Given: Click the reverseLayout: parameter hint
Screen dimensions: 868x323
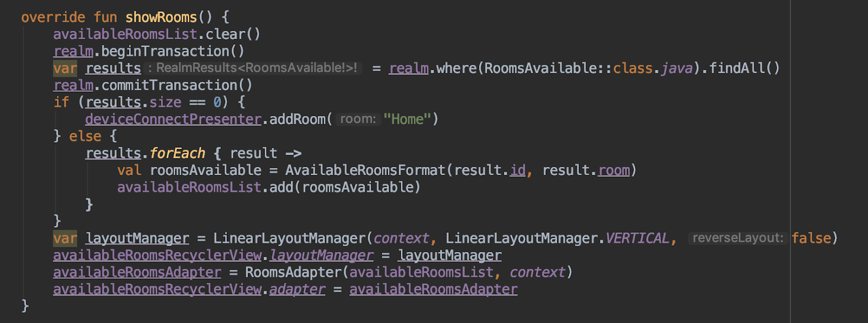Looking at the screenshot, I should pos(738,238).
